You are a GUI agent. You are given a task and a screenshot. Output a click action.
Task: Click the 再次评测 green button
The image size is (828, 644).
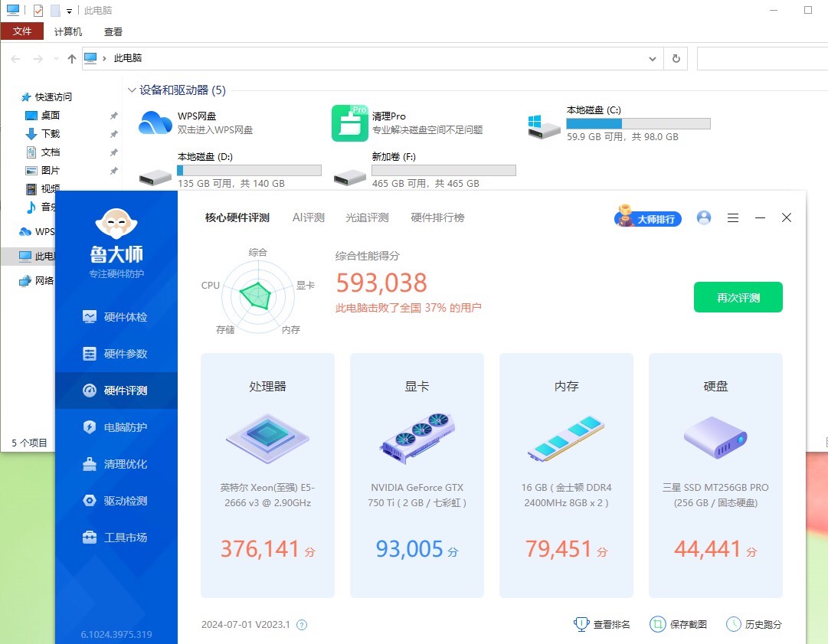point(738,297)
